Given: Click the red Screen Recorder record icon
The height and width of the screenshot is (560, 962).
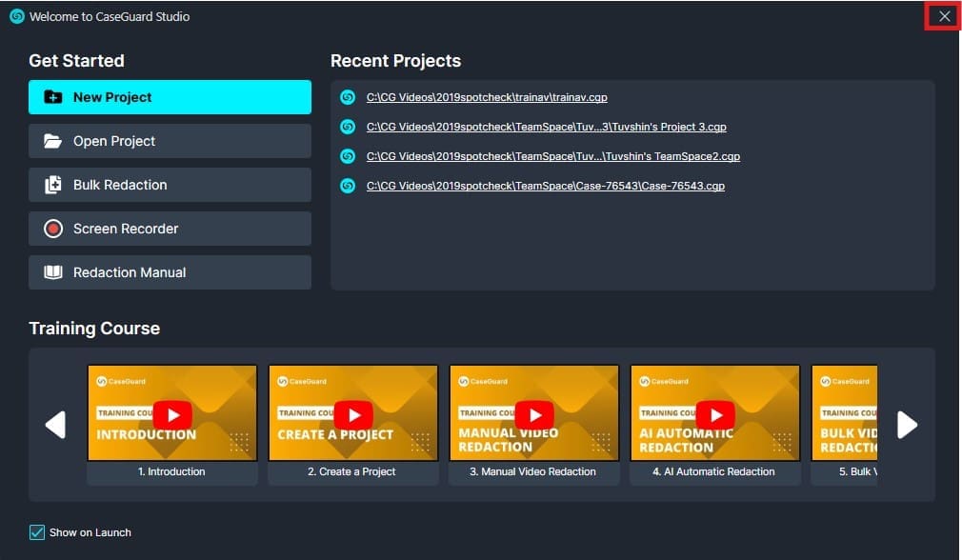Looking at the screenshot, I should click(53, 229).
